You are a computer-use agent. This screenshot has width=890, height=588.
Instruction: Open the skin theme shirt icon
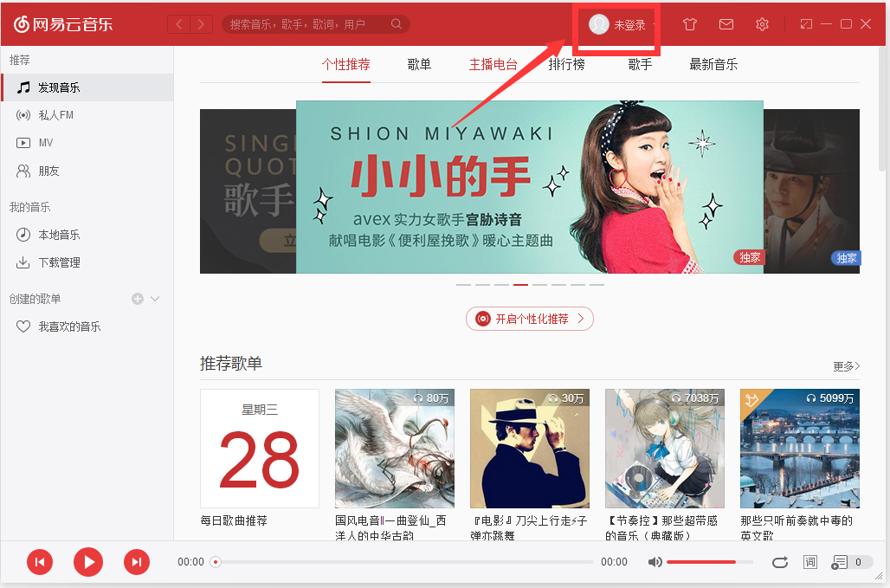689,24
